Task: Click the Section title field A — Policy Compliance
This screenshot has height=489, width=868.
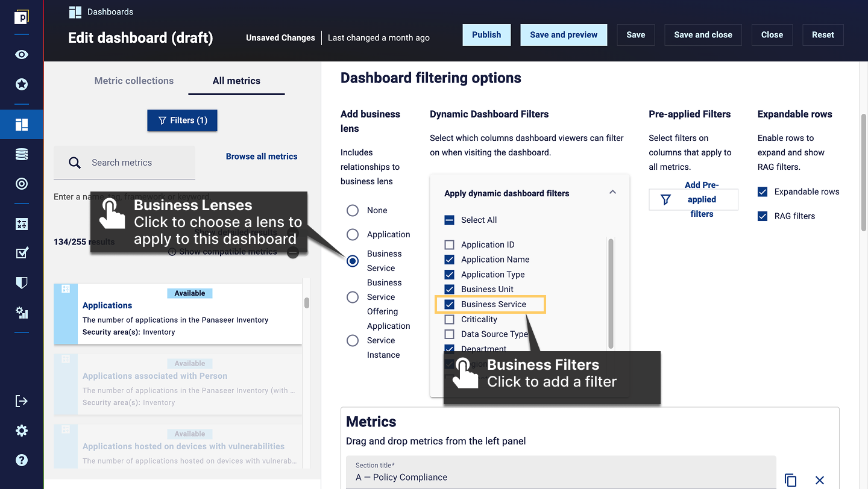Action: click(x=561, y=472)
